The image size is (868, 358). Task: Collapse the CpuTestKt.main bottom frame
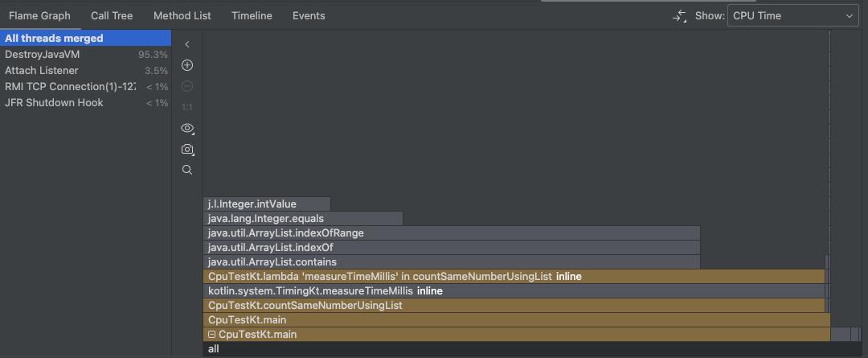(211, 335)
